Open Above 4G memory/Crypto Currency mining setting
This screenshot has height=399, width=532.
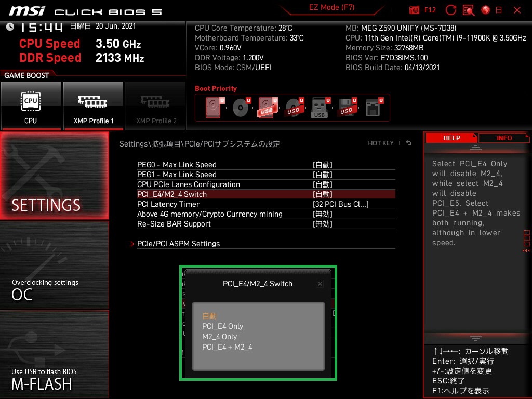266,214
